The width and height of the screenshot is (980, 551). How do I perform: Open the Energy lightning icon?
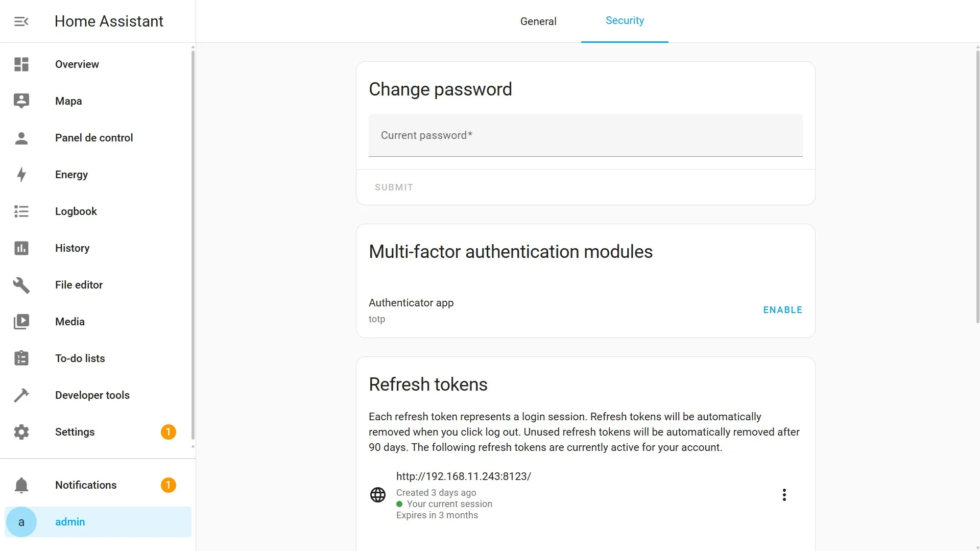pyautogui.click(x=21, y=175)
